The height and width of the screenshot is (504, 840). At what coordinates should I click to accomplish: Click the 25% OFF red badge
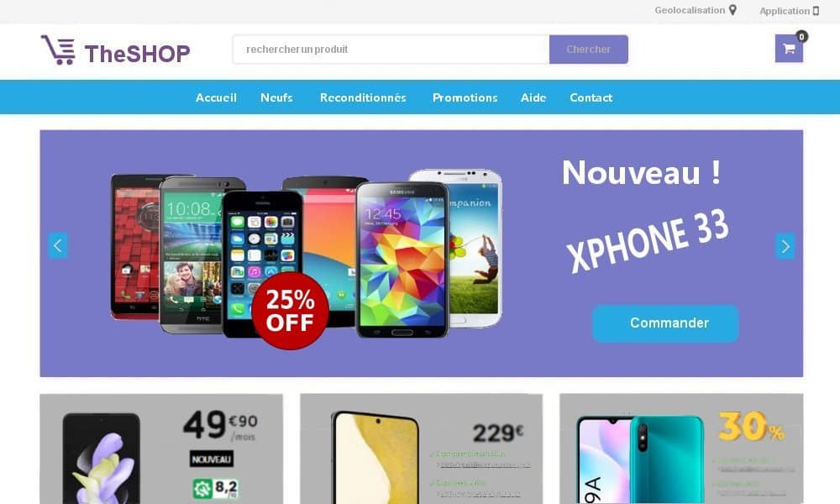pyautogui.click(x=290, y=311)
